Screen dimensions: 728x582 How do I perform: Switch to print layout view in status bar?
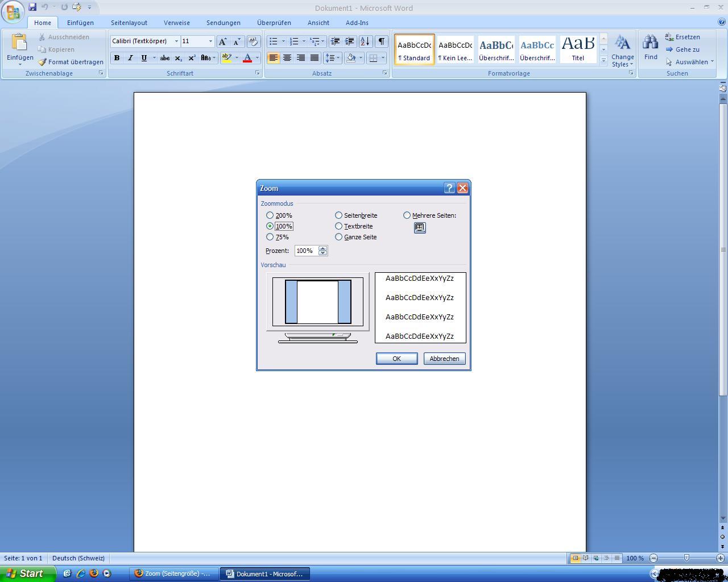pyautogui.click(x=575, y=558)
